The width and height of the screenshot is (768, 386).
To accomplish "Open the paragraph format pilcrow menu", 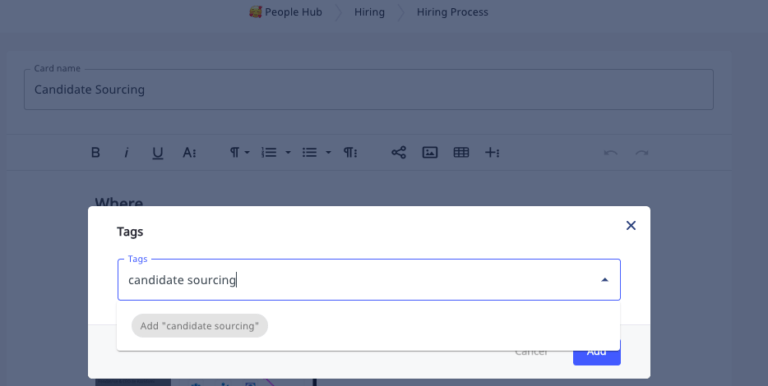I will (235, 152).
